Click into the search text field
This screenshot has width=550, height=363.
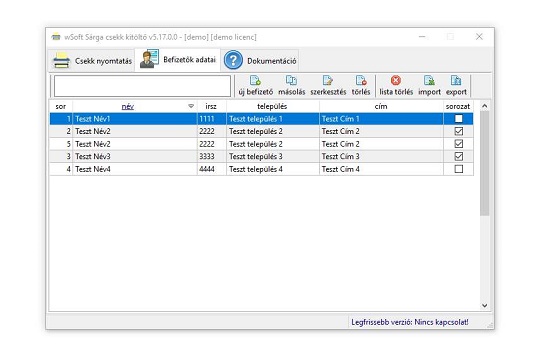coord(142,86)
